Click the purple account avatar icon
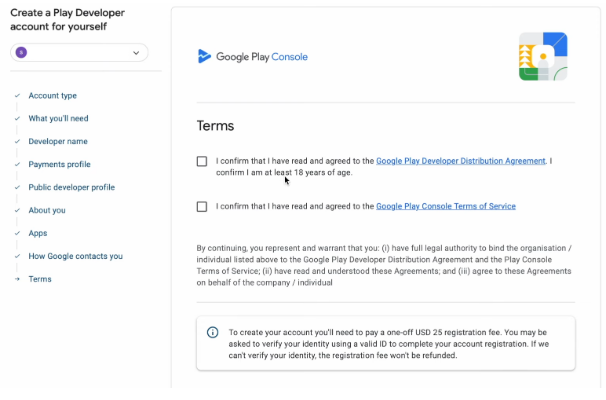This screenshot has height=400, width=606. pyautogui.click(x=22, y=52)
